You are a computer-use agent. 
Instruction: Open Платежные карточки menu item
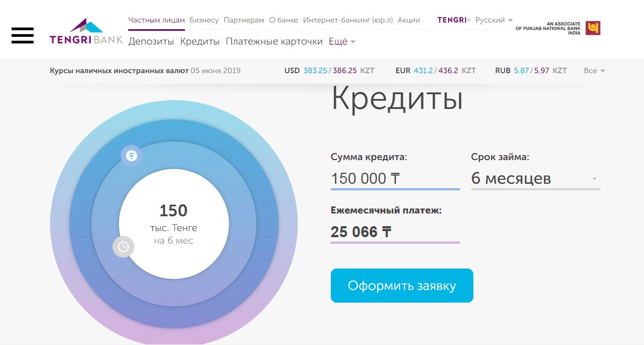(x=274, y=42)
